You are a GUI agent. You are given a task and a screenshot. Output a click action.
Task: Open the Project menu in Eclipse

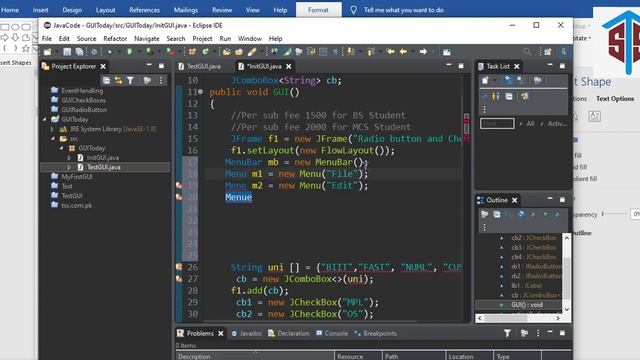(x=202, y=38)
